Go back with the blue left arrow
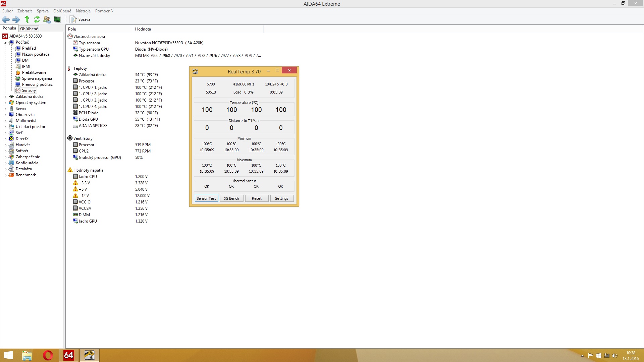 pyautogui.click(x=6, y=19)
